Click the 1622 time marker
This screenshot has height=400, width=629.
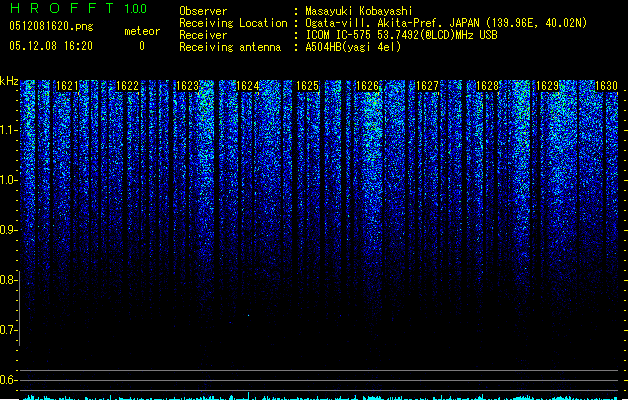tap(127, 86)
